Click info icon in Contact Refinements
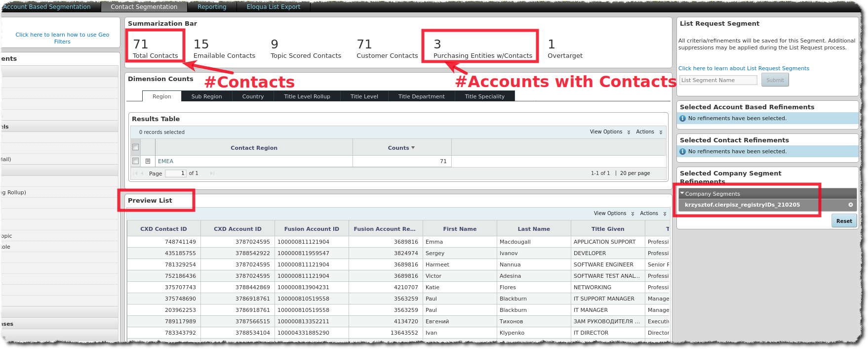The height and width of the screenshot is (349, 868). pyautogui.click(x=682, y=152)
